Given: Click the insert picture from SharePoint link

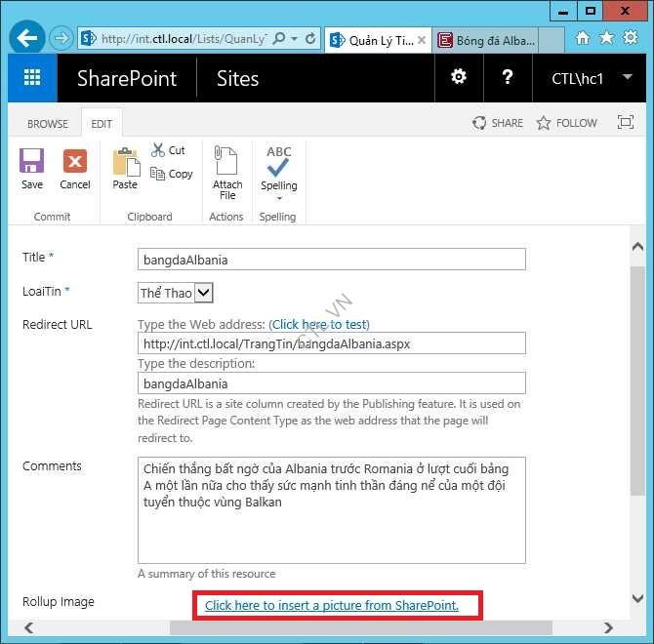Looking at the screenshot, I should [x=332, y=606].
